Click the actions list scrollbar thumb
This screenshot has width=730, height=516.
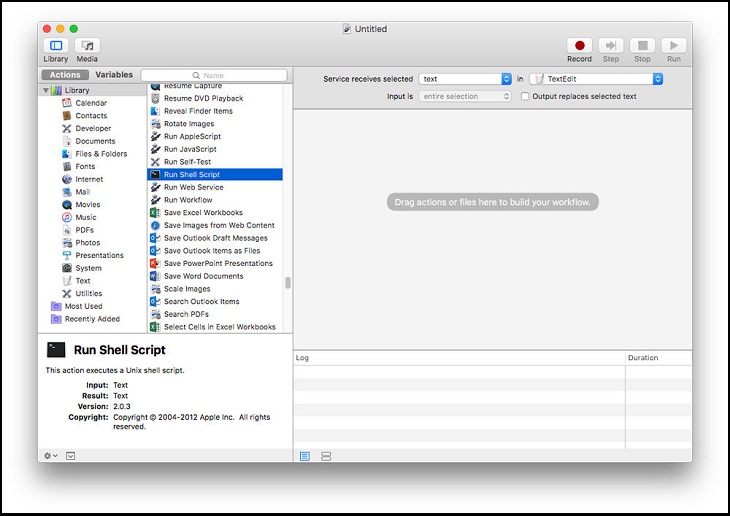(x=288, y=283)
